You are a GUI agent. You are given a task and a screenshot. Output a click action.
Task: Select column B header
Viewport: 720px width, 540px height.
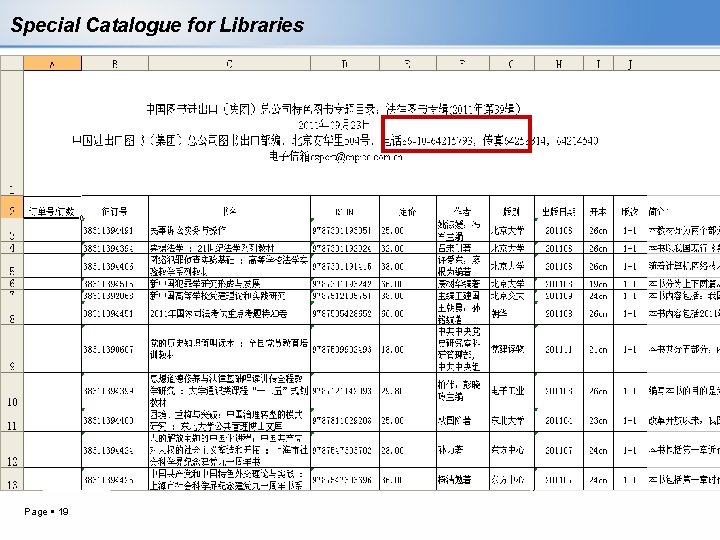click(115, 63)
